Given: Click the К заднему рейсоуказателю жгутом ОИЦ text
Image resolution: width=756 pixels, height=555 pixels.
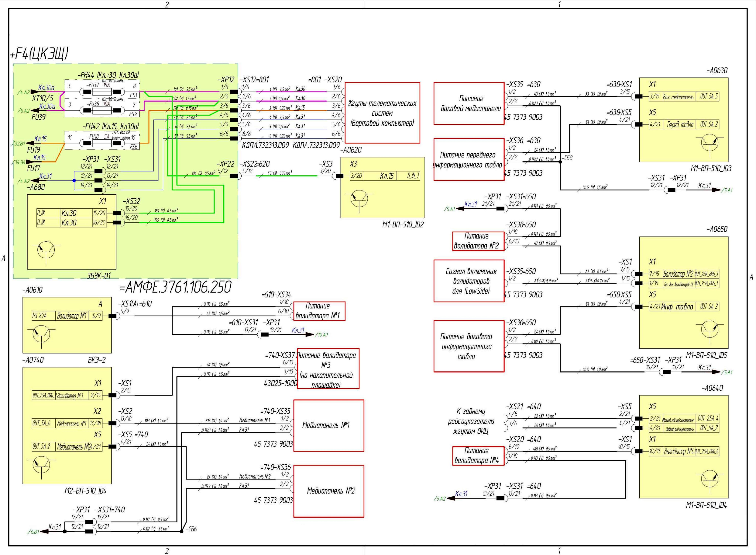Looking at the screenshot, I should point(471,421).
